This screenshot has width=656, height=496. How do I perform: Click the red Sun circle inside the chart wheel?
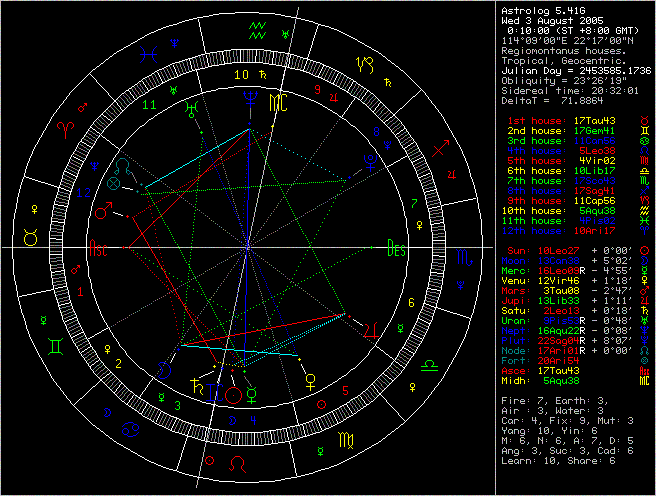(232, 395)
